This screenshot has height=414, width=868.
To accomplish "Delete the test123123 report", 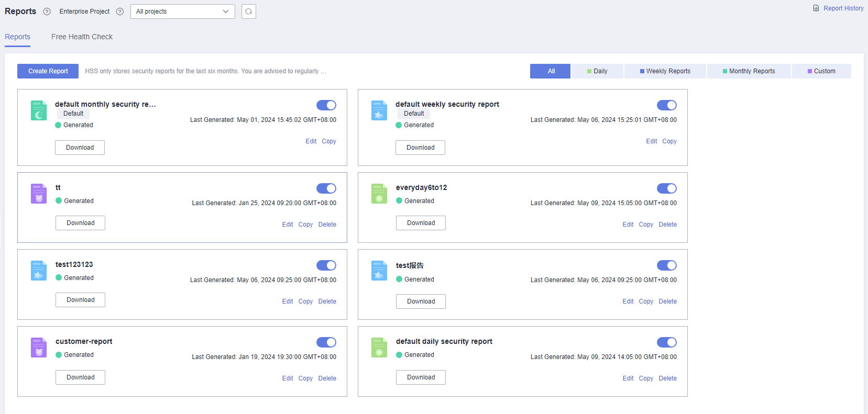I will click(327, 301).
